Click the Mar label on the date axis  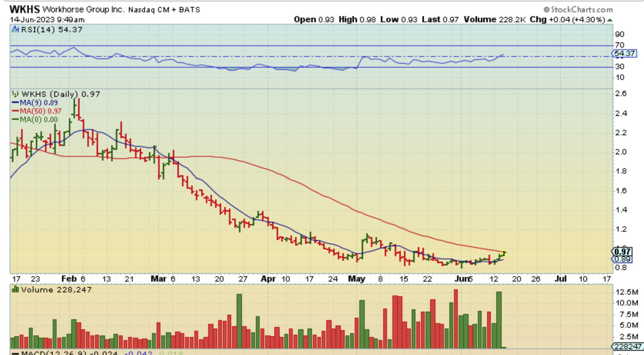158,279
